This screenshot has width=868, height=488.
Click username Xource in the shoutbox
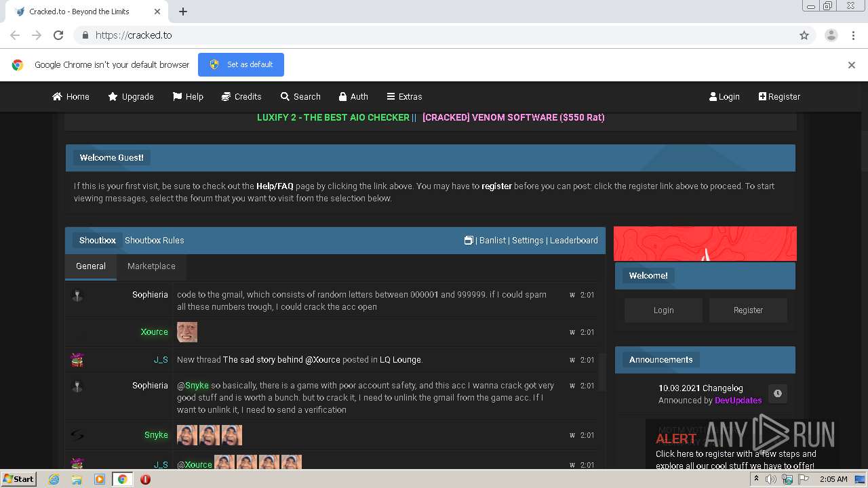point(154,331)
